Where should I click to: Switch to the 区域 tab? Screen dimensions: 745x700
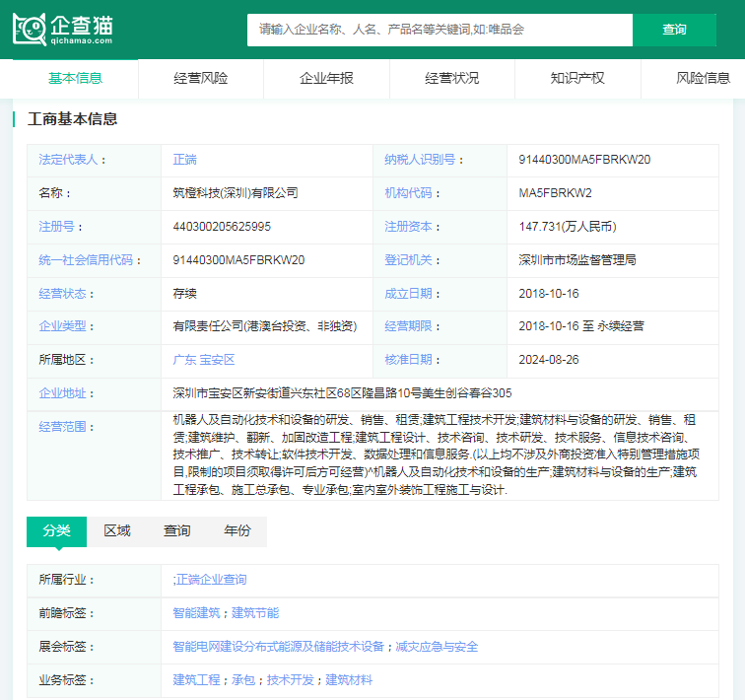click(117, 530)
